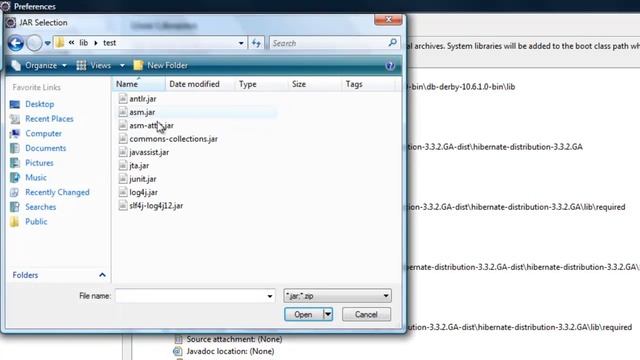Select the asm.jar file

coord(142,112)
